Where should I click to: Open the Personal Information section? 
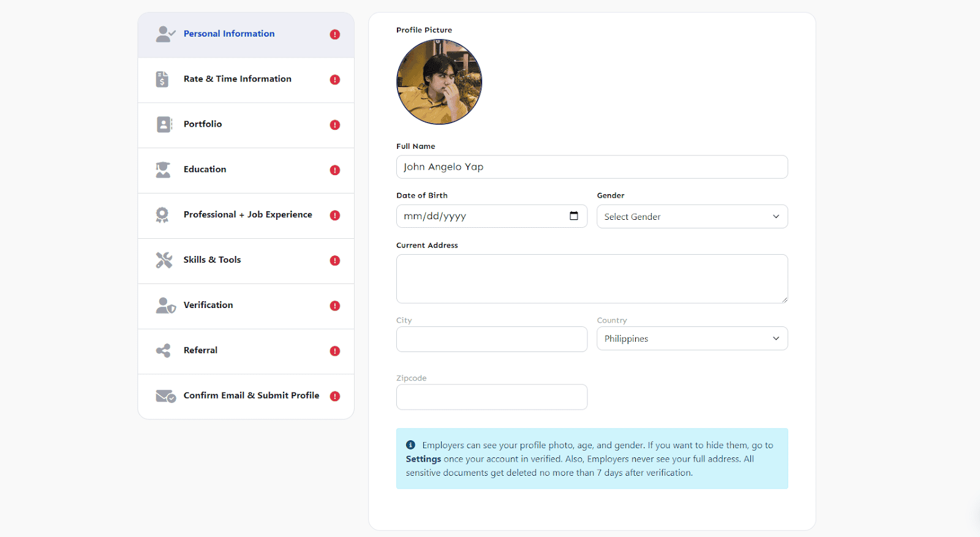tap(246, 35)
